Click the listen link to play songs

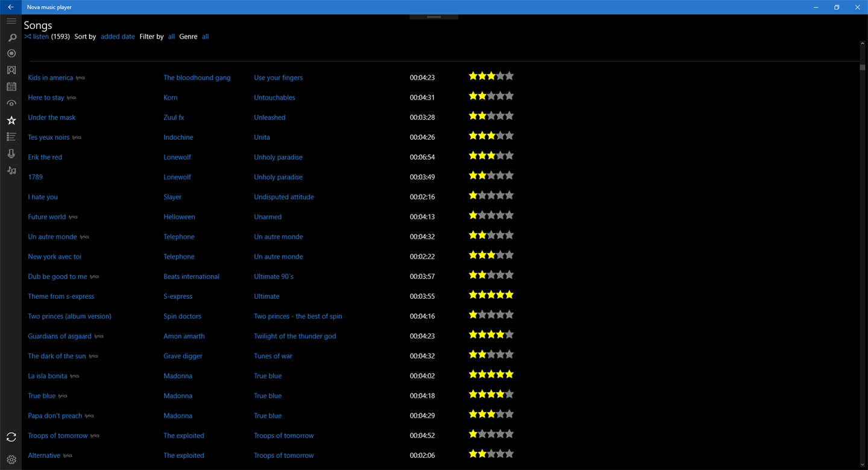tap(41, 37)
